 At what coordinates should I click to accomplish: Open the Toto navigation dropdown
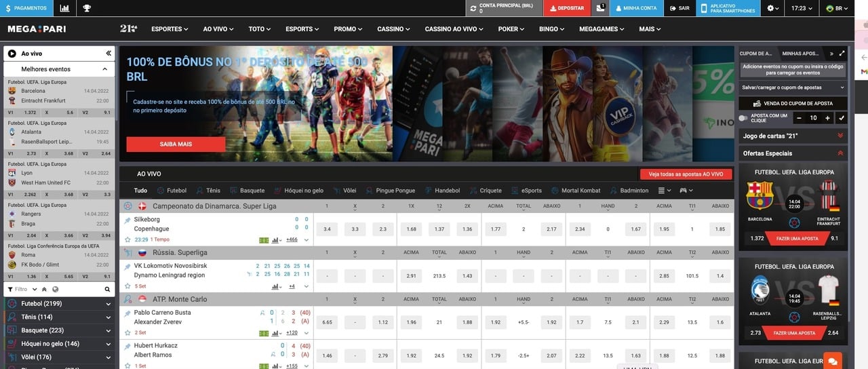tap(260, 29)
